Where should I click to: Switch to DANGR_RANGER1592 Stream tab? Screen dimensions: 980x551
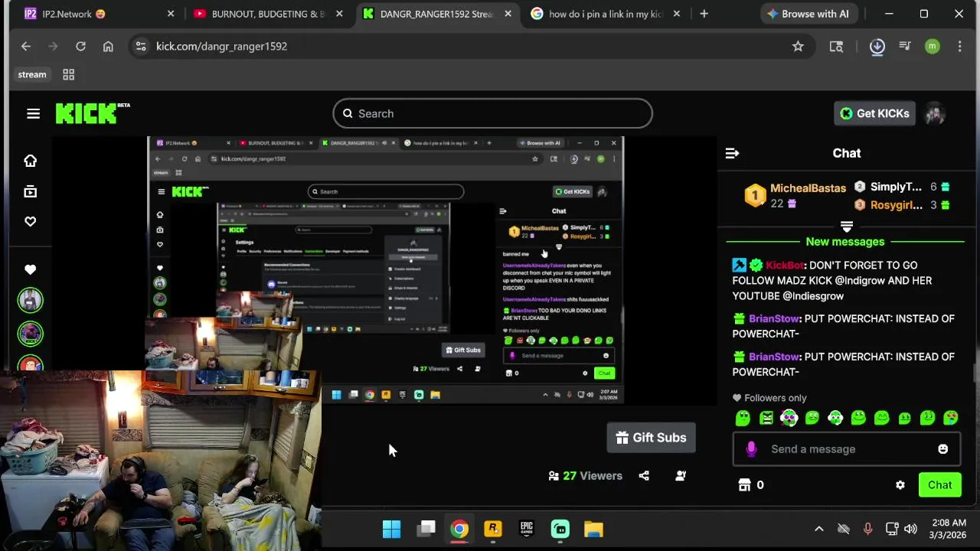pos(436,14)
